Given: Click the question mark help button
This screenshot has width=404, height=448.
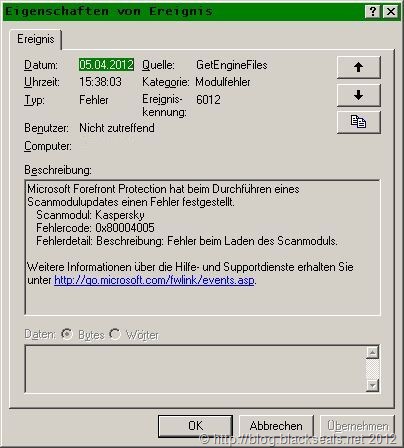Looking at the screenshot, I should click(373, 12).
